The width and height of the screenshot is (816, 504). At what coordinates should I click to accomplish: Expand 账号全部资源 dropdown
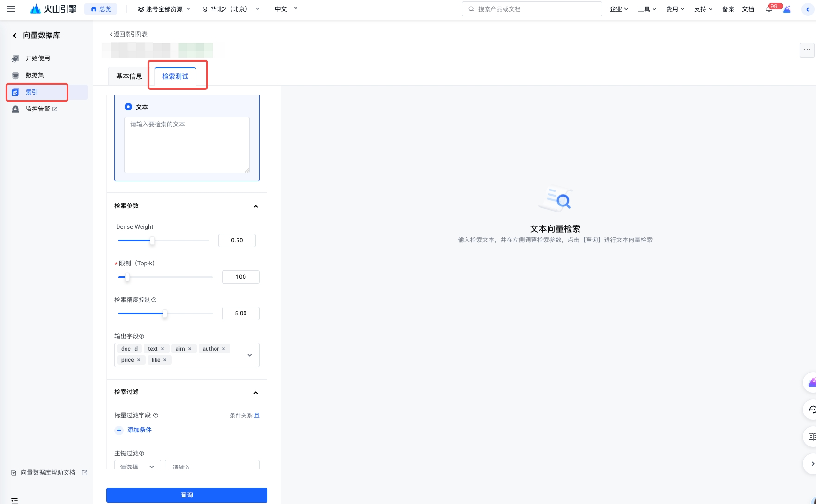click(164, 9)
